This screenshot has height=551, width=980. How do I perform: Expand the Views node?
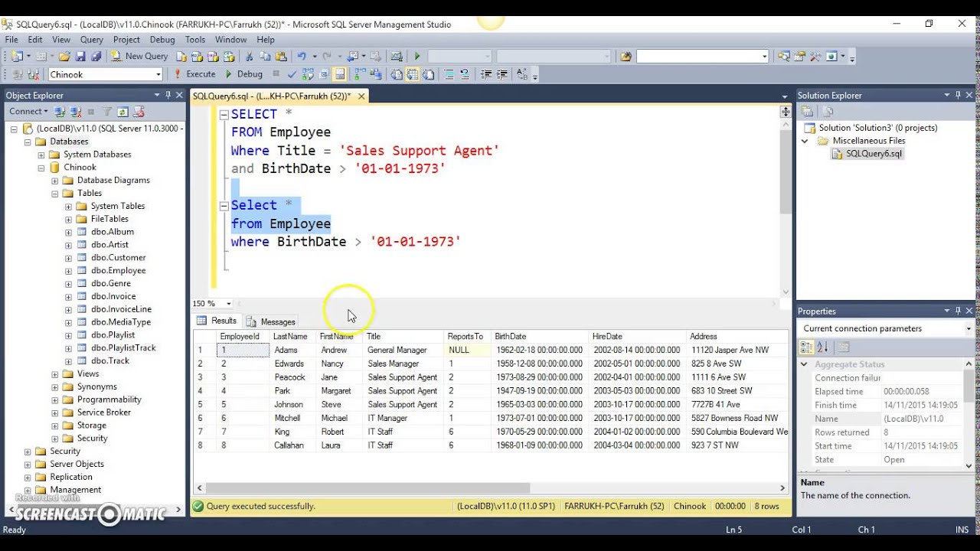click(55, 374)
